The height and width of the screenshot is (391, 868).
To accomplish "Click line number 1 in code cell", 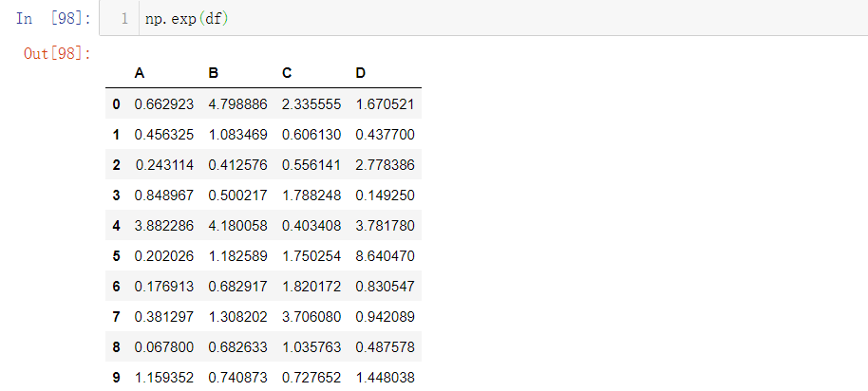I will (124, 19).
